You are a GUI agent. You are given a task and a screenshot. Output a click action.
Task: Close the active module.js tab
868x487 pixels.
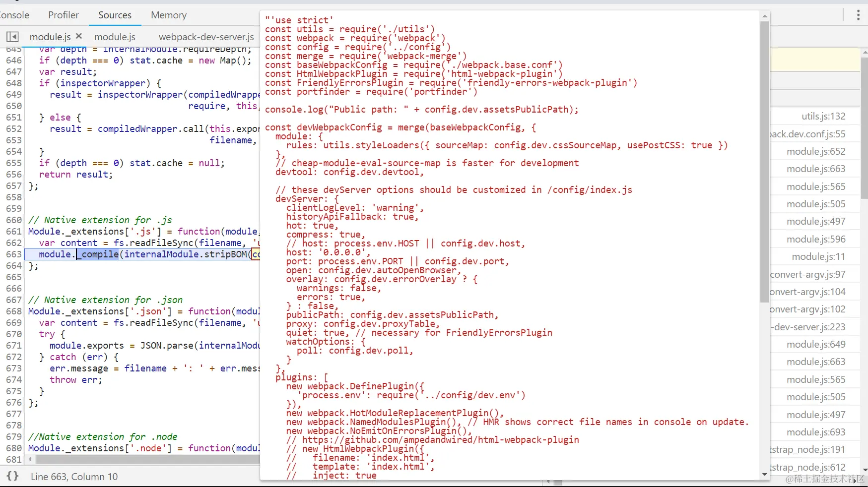[x=79, y=36]
